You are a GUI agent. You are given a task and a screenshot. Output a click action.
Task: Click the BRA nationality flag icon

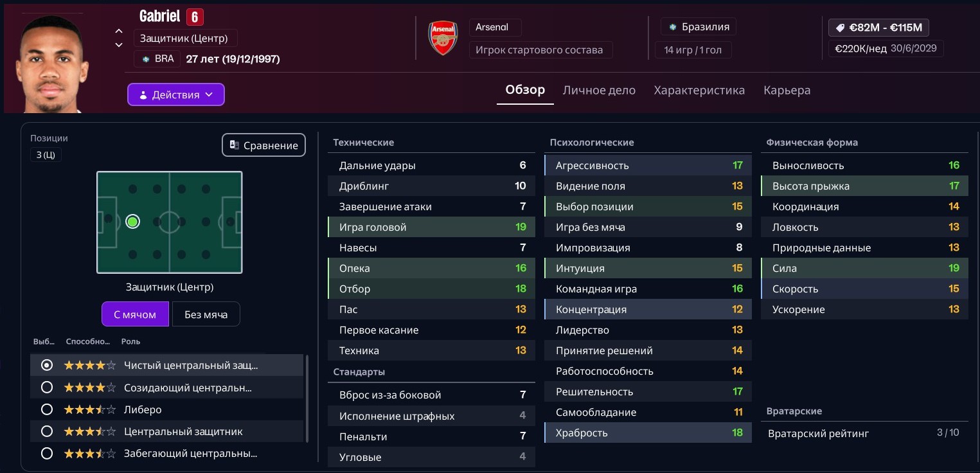[147, 59]
